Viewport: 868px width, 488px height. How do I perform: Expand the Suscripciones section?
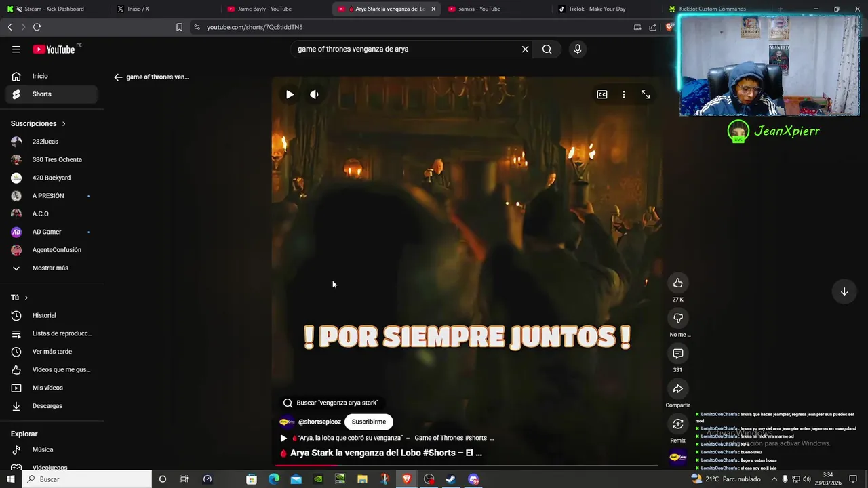[38, 123]
